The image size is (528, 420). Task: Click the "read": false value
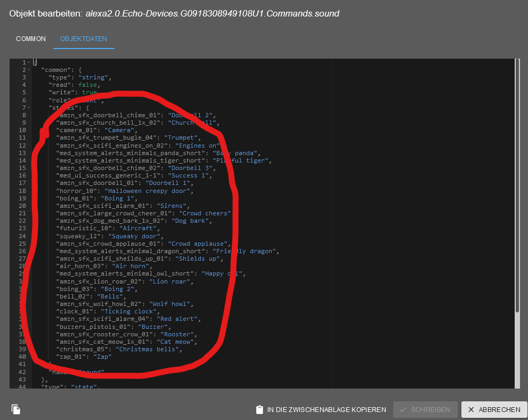pos(87,85)
